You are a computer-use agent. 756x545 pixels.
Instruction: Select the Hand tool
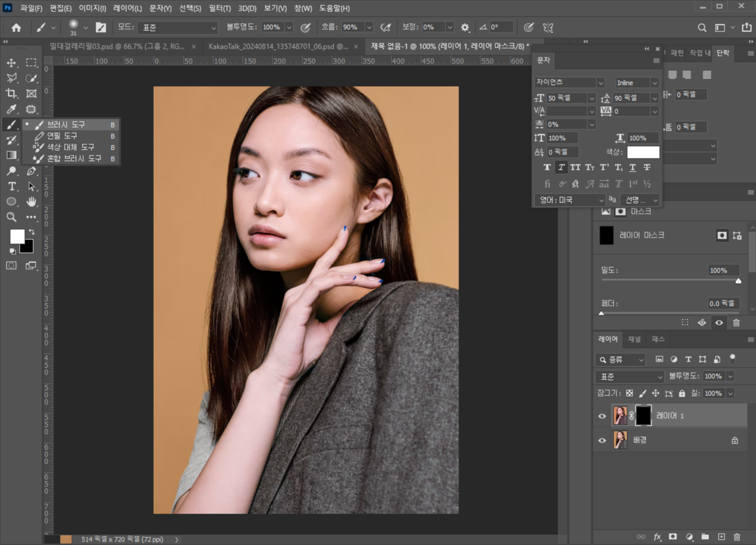[31, 202]
